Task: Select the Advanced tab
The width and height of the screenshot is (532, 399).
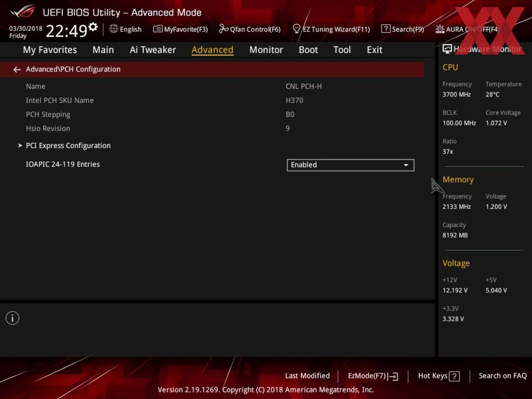Action: (x=212, y=50)
